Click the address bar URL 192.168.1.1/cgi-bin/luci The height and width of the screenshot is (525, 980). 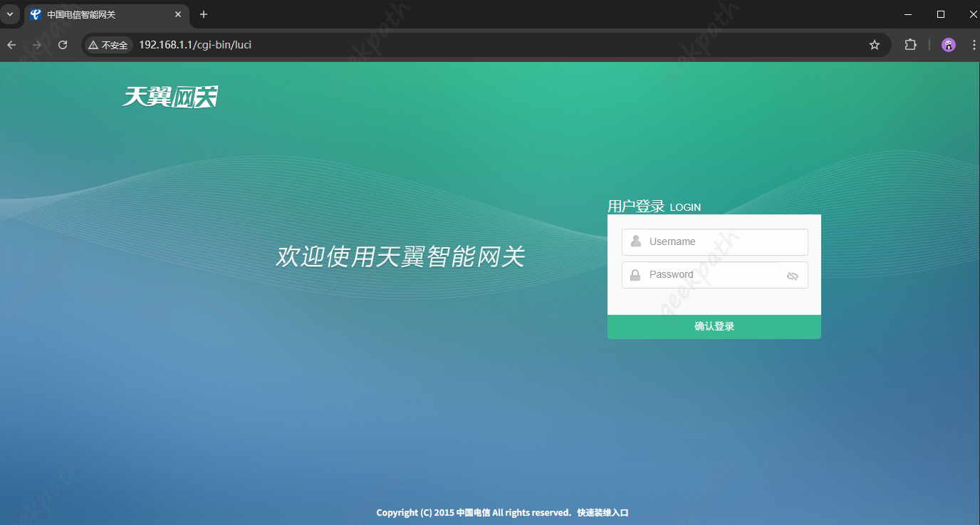coord(195,45)
